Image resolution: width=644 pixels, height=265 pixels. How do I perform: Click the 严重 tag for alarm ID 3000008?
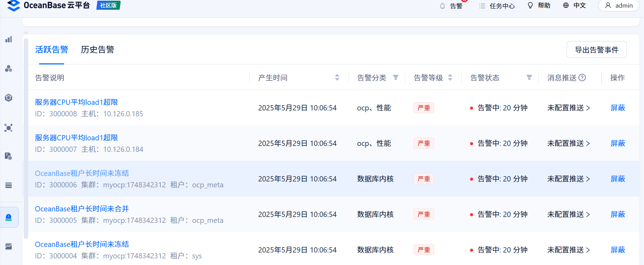click(424, 108)
